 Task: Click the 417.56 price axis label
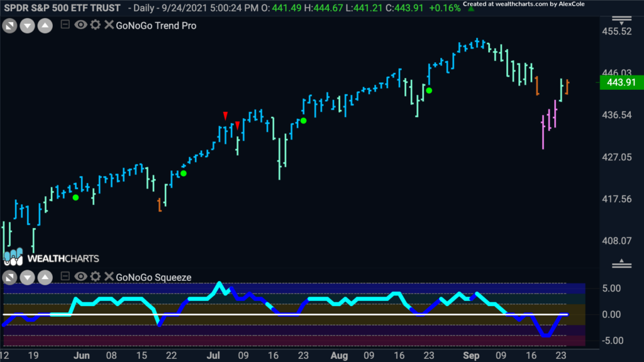616,199
